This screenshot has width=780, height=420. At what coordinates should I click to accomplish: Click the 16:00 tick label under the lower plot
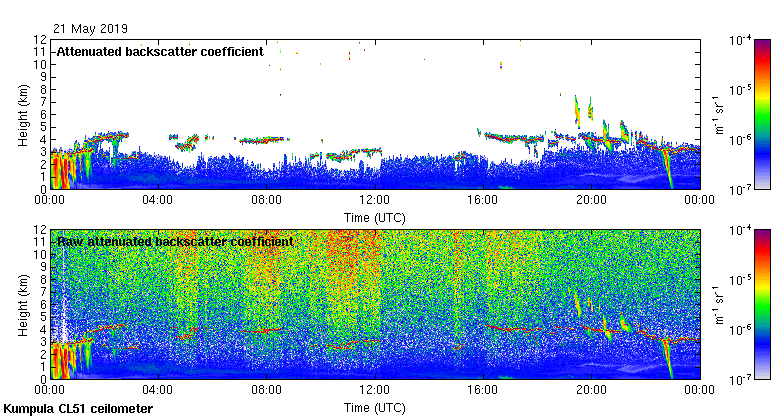click(483, 390)
